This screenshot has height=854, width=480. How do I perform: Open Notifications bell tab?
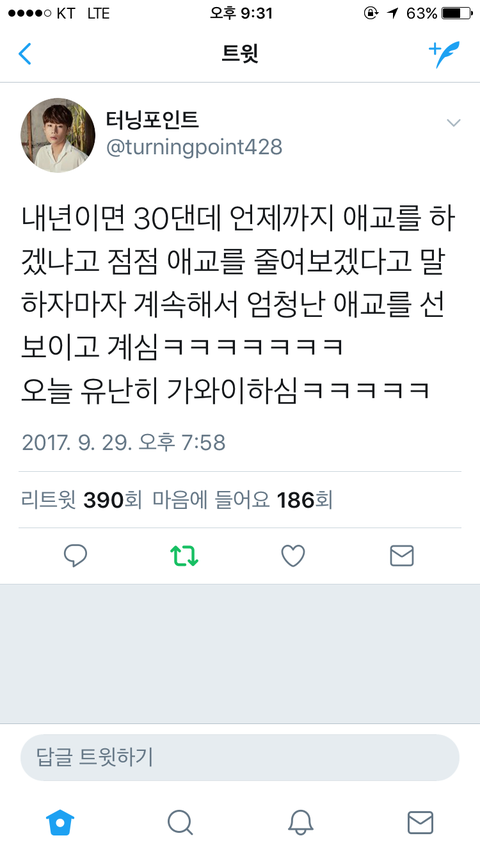click(300, 822)
